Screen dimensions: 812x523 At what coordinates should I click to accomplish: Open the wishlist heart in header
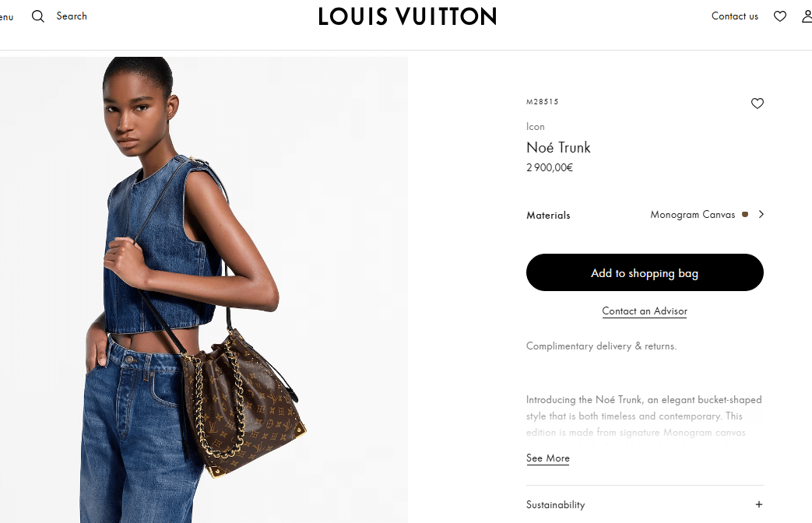pyautogui.click(x=780, y=16)
